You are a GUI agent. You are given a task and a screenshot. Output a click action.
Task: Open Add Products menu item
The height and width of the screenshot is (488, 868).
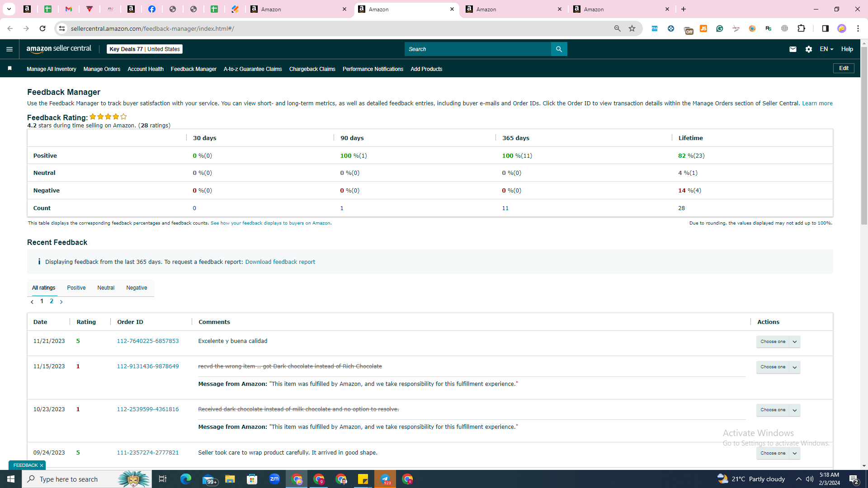426,69
